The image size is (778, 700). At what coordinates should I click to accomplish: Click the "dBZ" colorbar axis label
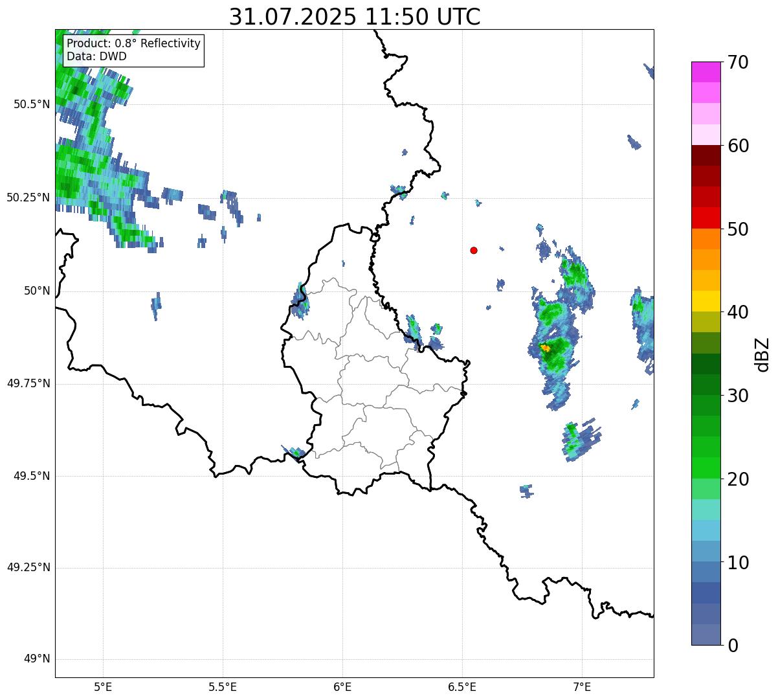[x=762, y=354]
